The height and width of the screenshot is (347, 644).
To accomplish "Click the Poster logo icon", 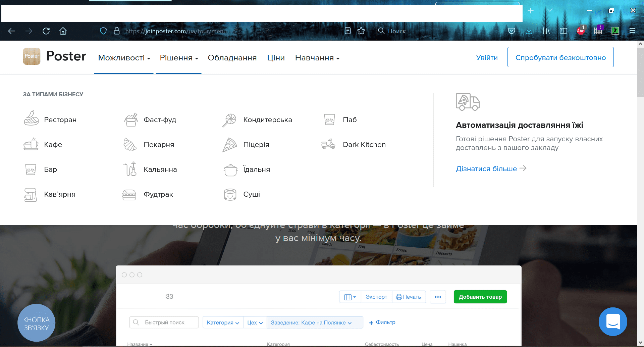I will [32, 56].
